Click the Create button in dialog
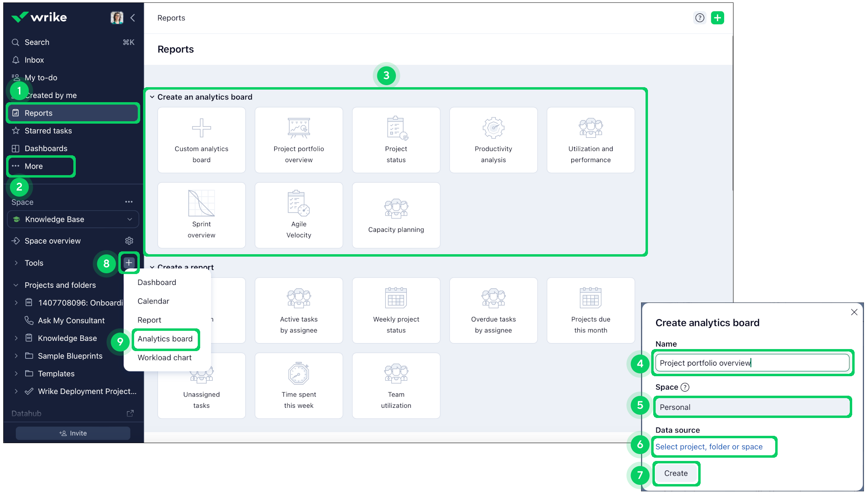The image size is (868, 495). (x=676, y=474)
